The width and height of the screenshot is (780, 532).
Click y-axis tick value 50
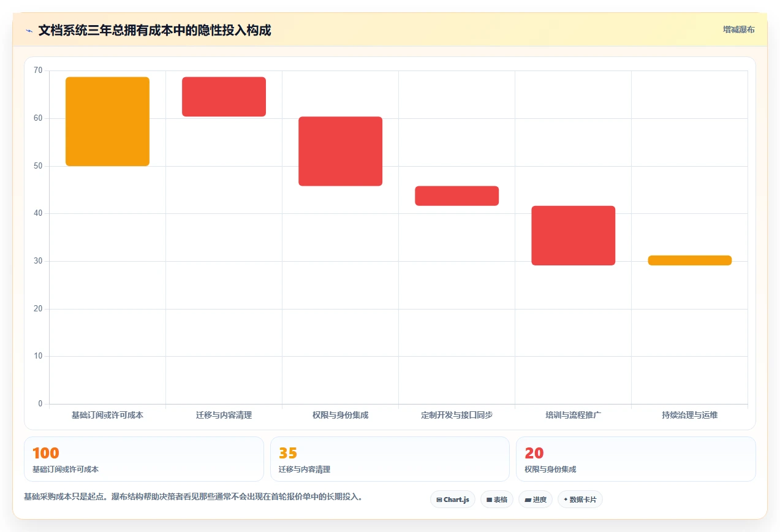tap(38, 166)
